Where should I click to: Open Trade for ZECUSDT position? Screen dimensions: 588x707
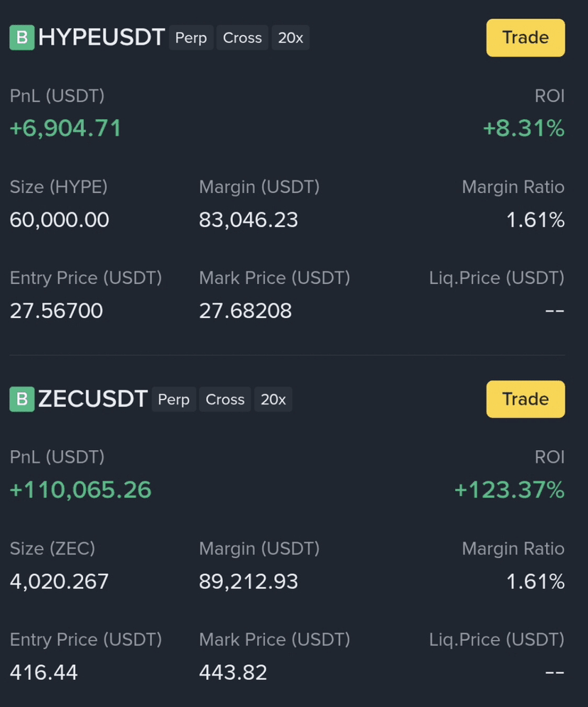tap(526, 399)
